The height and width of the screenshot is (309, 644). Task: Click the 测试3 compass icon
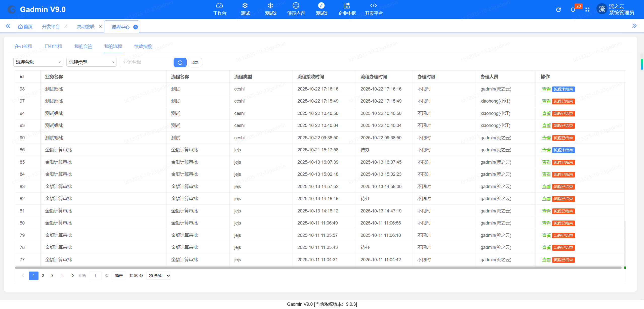[x=321, y=6]
